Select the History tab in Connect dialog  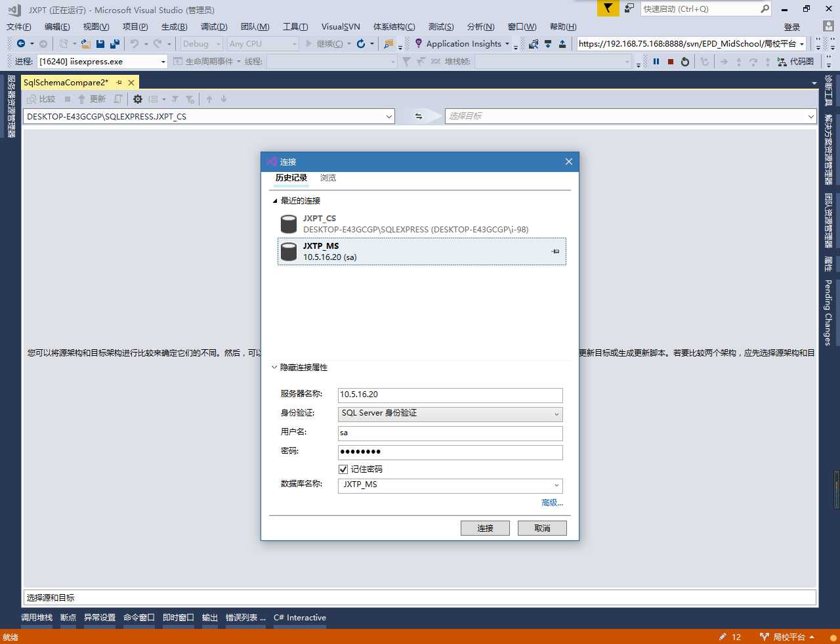pos(291,178)
